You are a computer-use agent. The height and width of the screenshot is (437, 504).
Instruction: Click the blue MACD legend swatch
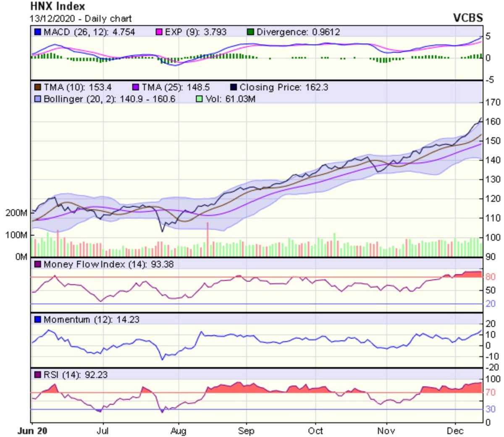38,32
